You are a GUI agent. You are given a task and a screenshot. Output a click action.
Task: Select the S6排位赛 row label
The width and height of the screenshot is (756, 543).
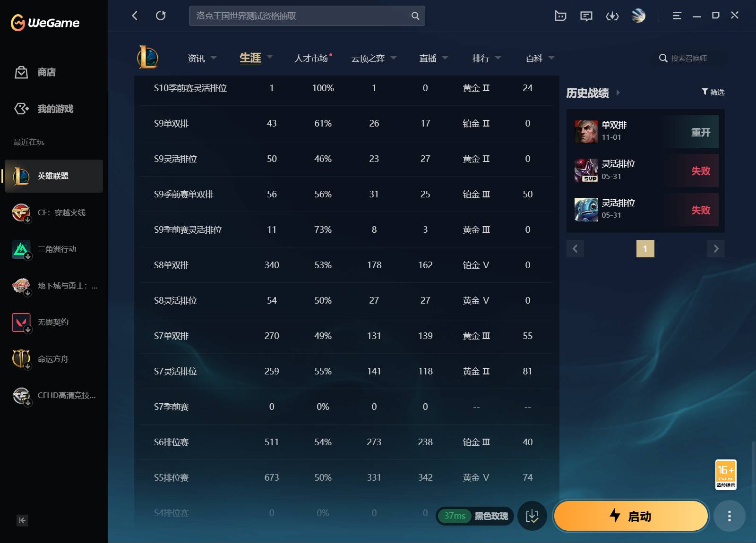click(x=171, y=442)
